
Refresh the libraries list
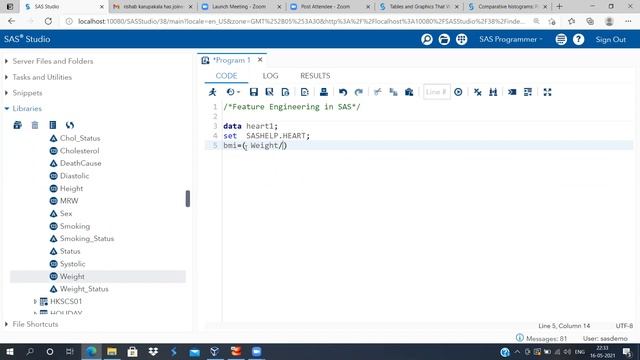[x=70, y=125]
